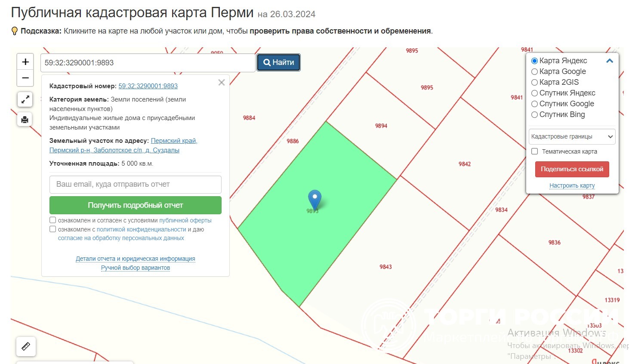
Task: Open the ruler measurement tool
Action: [26, 346]
